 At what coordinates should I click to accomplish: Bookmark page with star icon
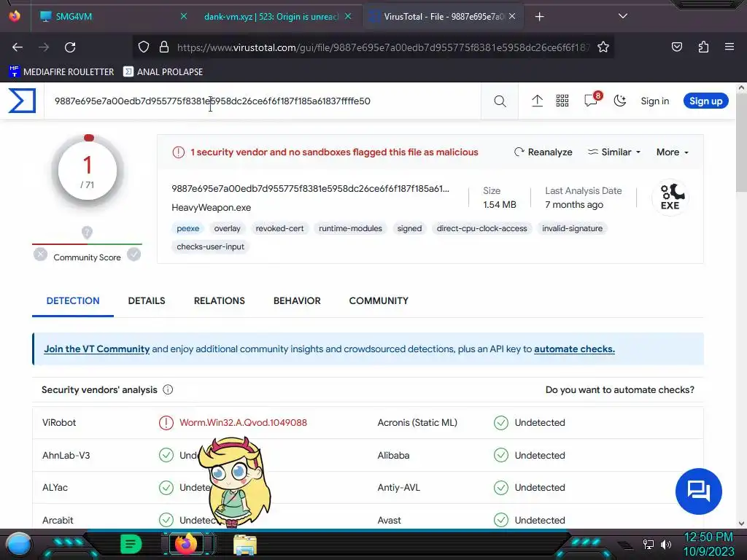603,47
